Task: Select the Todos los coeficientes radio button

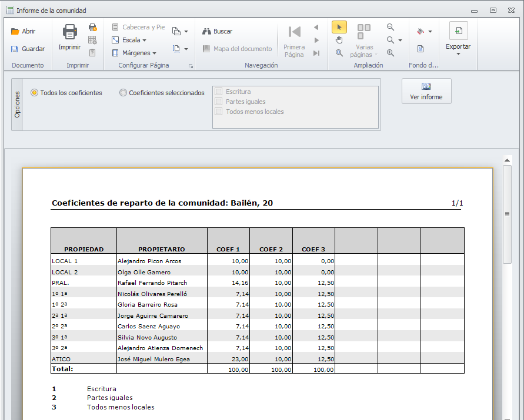Action: click(35, 93)
